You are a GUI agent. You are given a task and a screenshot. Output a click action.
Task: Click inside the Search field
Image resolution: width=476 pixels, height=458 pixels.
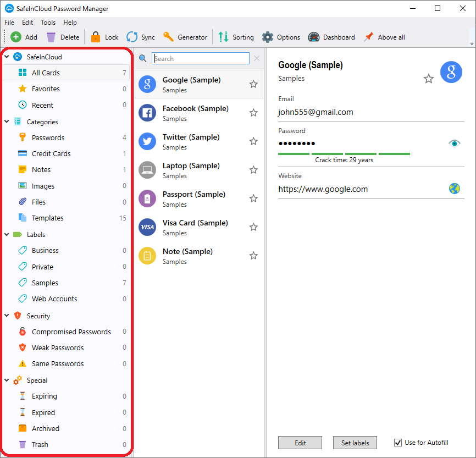(x=201, y=58)
